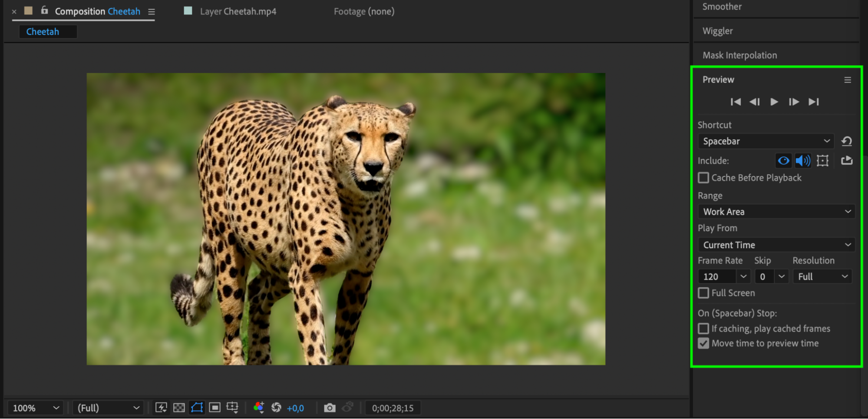Screen dimensions: 868x419
Task: Jump to the first frame in Preview
Action: pos(735,102)
